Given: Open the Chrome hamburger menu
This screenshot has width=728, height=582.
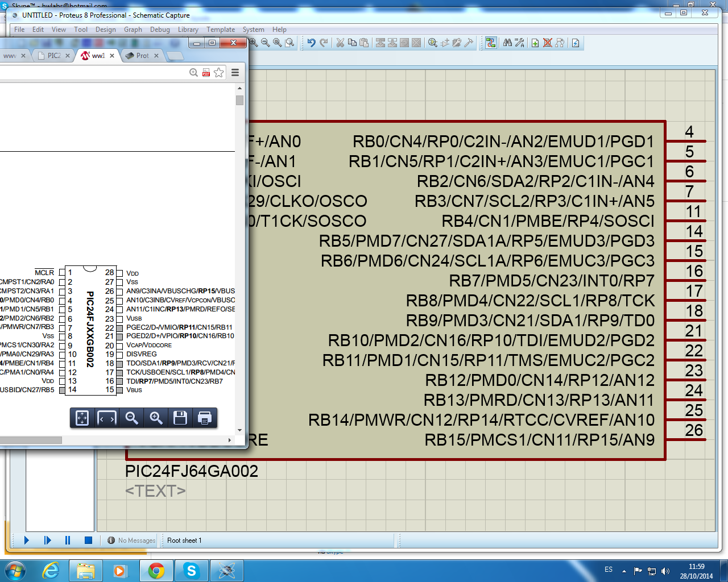Looking at the screenshot, I should coord(235,72).
